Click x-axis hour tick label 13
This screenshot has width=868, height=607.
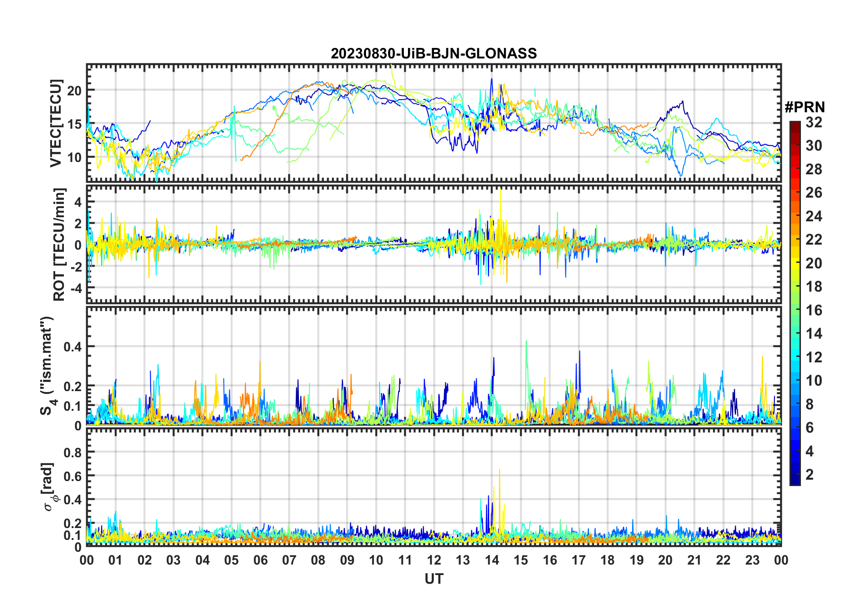coord(463,560)
